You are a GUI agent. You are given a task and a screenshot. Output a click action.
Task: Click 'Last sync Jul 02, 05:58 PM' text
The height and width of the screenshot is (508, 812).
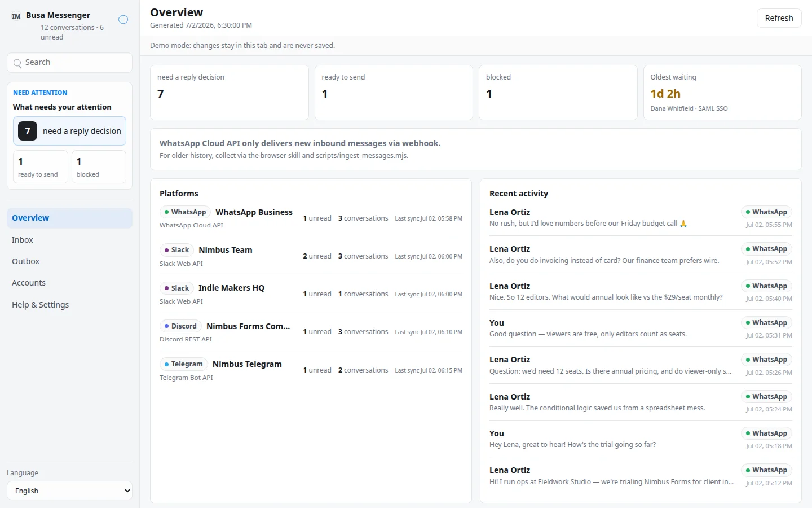(429, 218)
